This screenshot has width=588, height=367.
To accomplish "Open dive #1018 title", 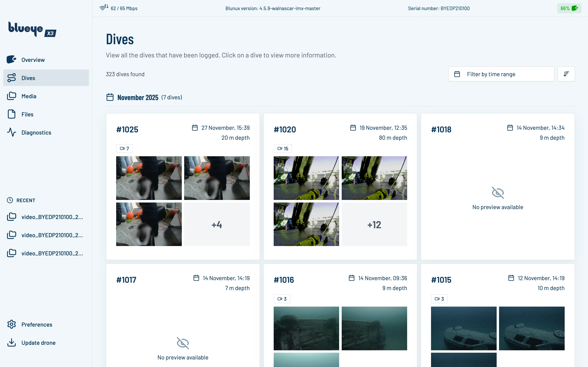I will (x=441, y=129).
